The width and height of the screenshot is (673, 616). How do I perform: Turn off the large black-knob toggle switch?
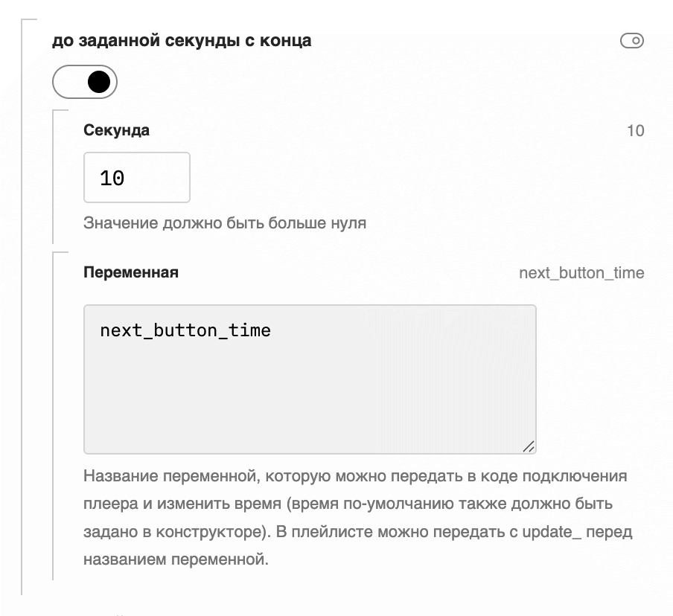85,82
